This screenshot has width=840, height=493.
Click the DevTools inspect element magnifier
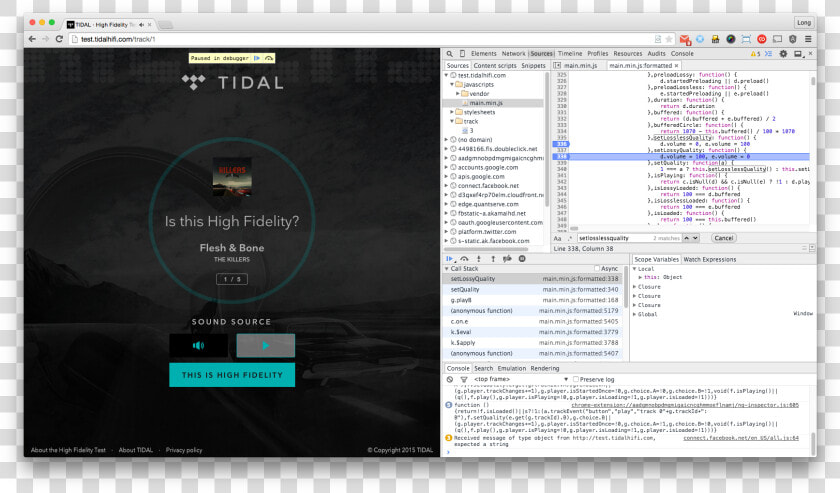point(450,54)
